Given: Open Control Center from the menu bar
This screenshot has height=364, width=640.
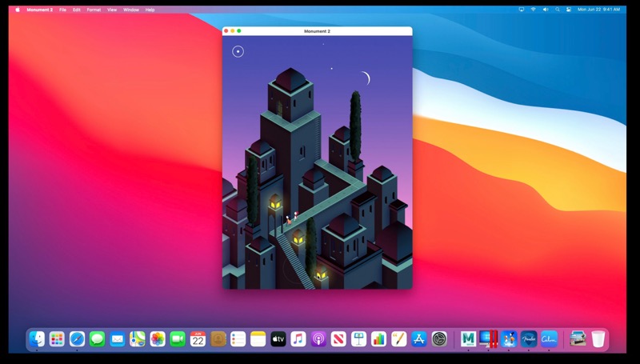Looking at the screenshot, I should coord(569,10).
